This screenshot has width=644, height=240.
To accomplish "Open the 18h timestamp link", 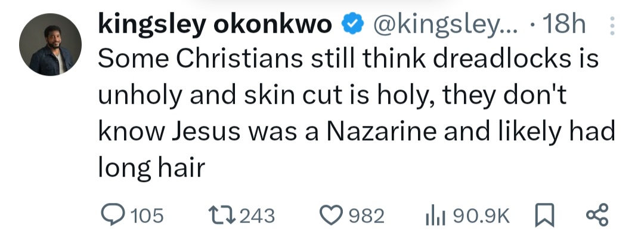I will click(565, 24).
